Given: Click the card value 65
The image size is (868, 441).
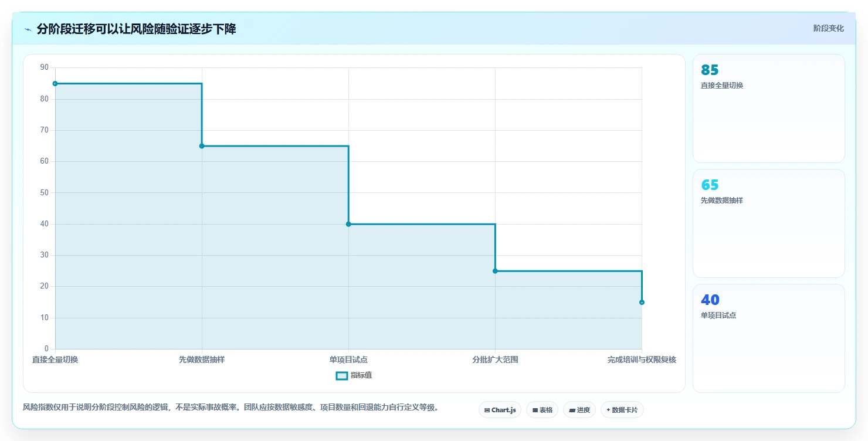Looking at the screenshot, I should (x=710, y=185).
